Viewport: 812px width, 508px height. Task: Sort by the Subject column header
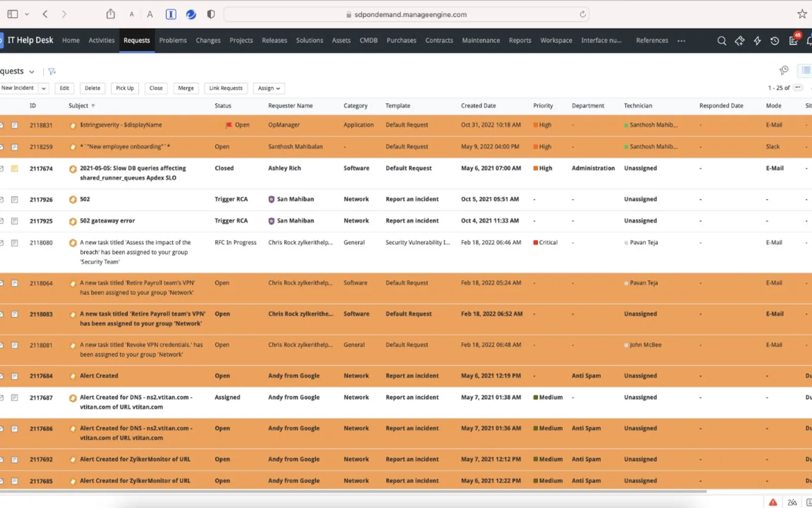(82, 106)
